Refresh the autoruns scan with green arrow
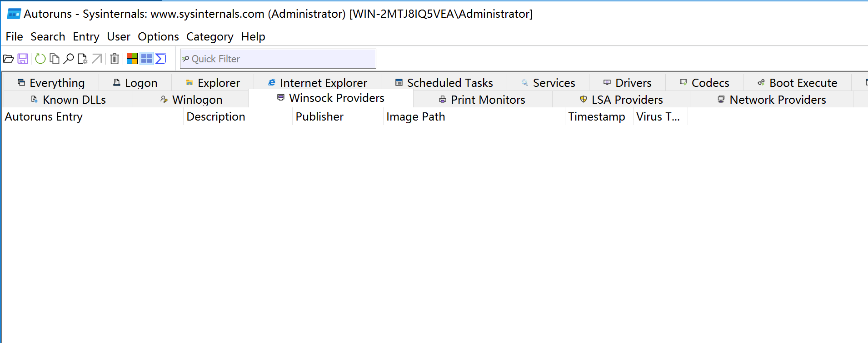Screen dimensions: 868x343 tap(40, 59)
